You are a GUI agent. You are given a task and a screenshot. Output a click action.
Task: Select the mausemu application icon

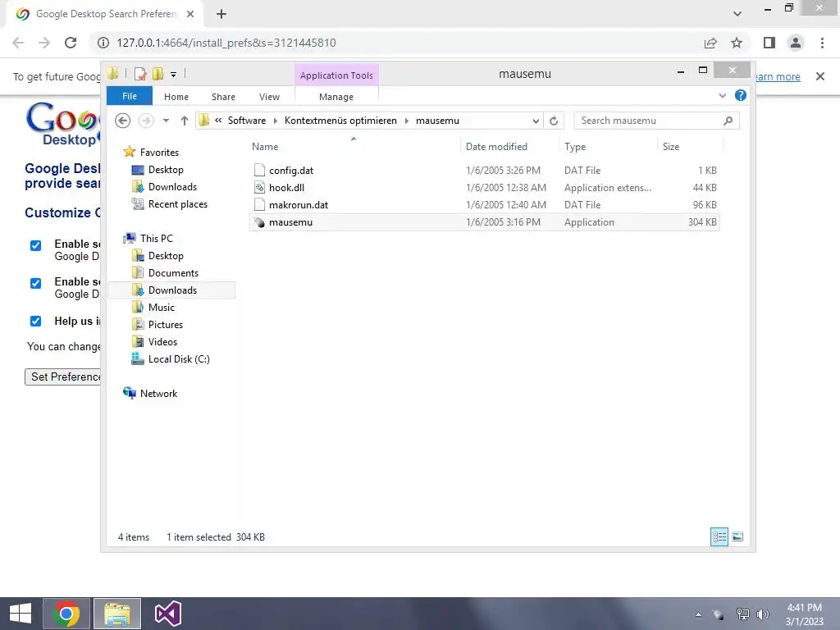pos(259,222)
